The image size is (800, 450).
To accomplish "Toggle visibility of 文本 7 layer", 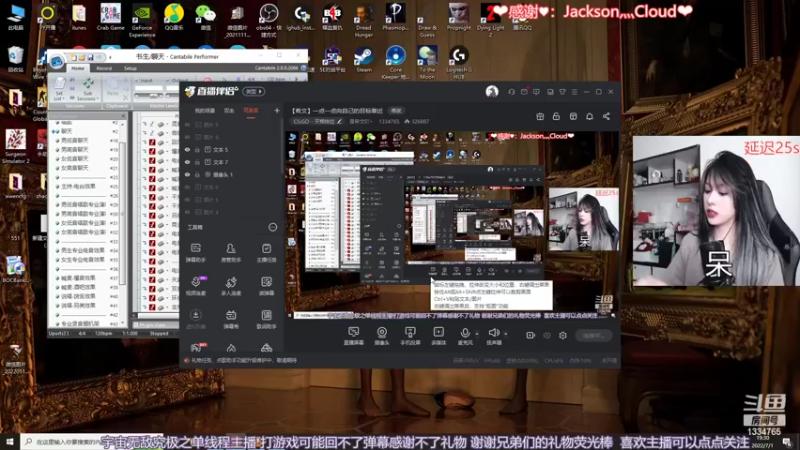I will (187, 162).
